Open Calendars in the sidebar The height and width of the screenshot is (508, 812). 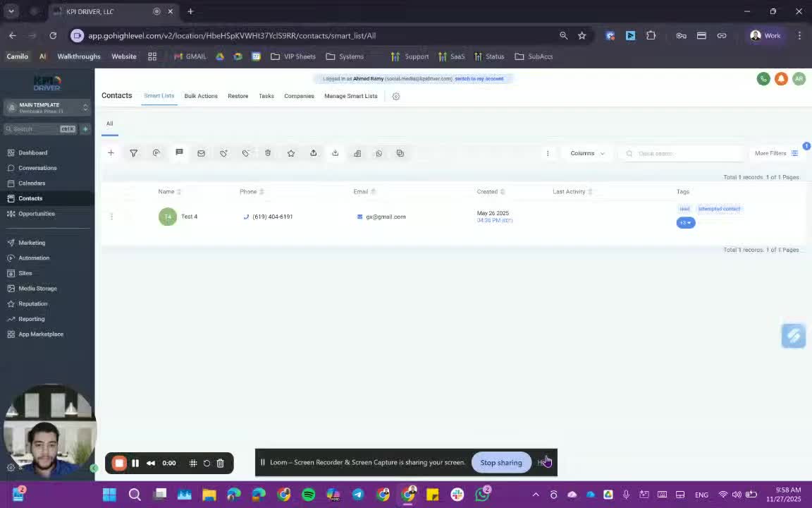(x=32, y=183)
